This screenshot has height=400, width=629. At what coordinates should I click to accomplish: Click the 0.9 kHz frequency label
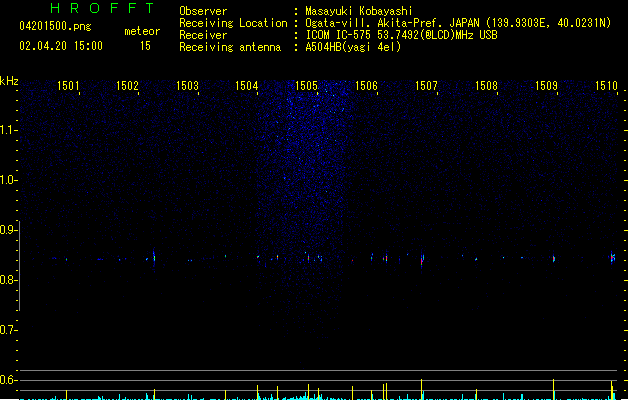tap(8, 230)
